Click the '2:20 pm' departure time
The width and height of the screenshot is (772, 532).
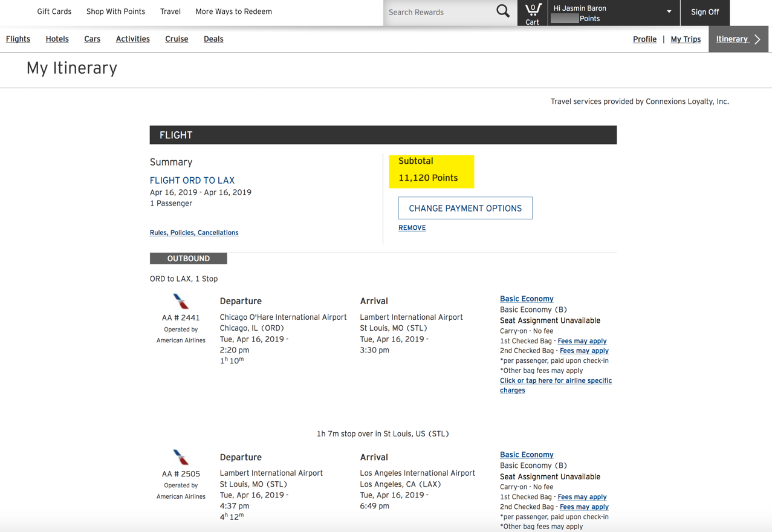coord(235,349)
